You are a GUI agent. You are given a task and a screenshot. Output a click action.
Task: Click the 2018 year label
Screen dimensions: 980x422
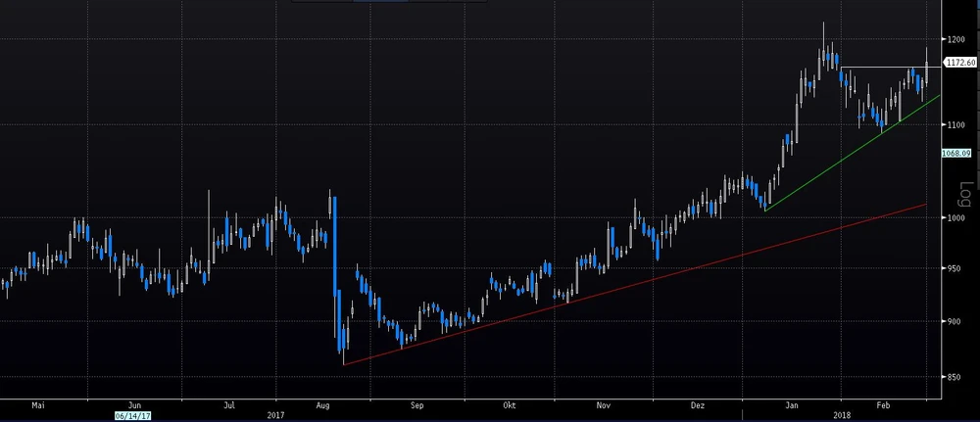pos(842,415)
